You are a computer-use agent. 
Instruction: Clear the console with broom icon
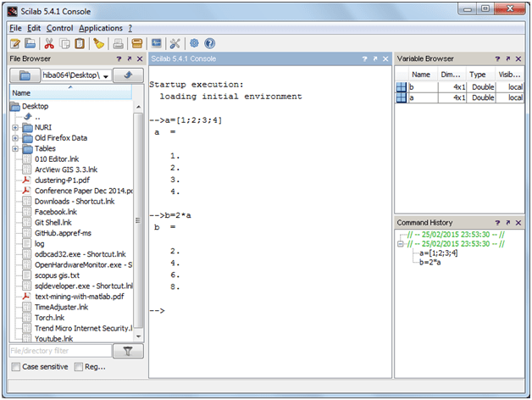99,43
